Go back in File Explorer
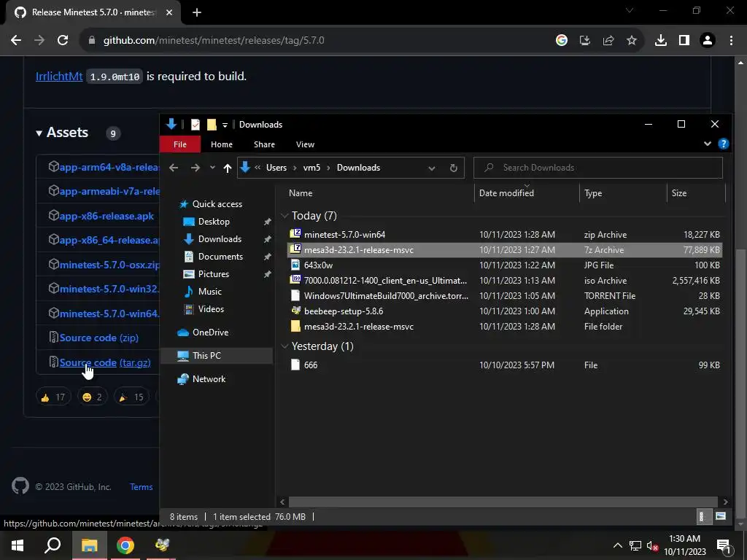The width and height of the screenshot is (747, 560). click(174, 168)
